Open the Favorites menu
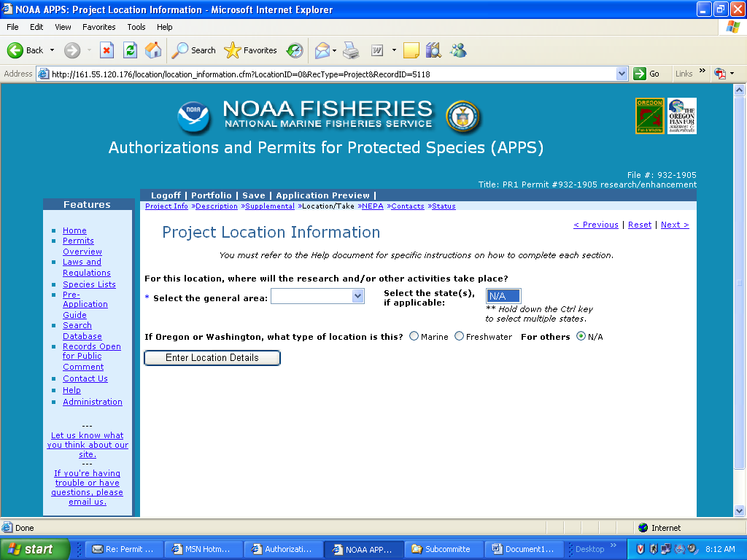Viewport: 747px width, 560px height. click(99, 27)
